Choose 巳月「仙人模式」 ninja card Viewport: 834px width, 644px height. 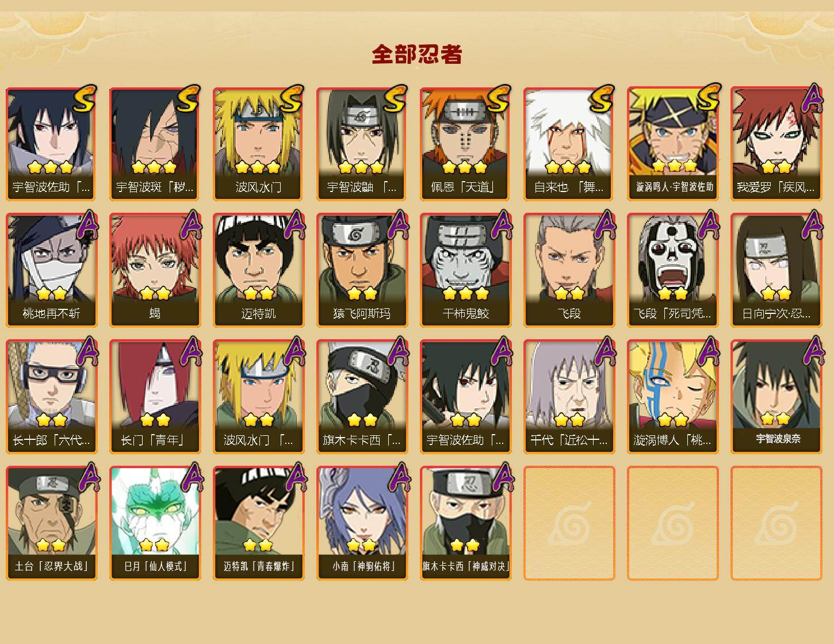[x=155, y=523]
